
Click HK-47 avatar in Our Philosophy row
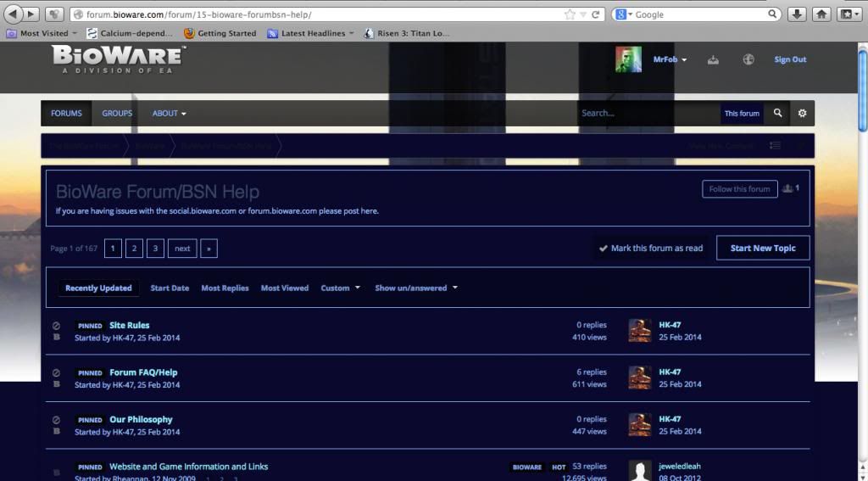point(639,424)
